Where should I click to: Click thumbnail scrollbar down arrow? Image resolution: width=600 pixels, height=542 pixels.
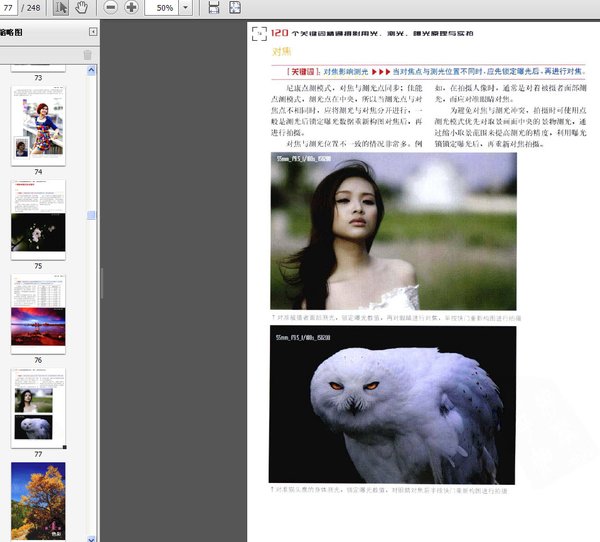click(x=91, y=539)
